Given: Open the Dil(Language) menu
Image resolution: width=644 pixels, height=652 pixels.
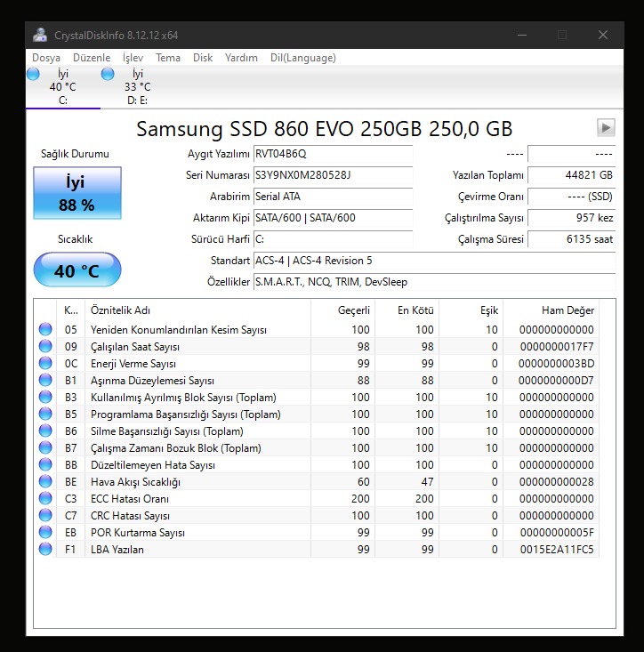Looking at the screenshot, I should 303,58.
